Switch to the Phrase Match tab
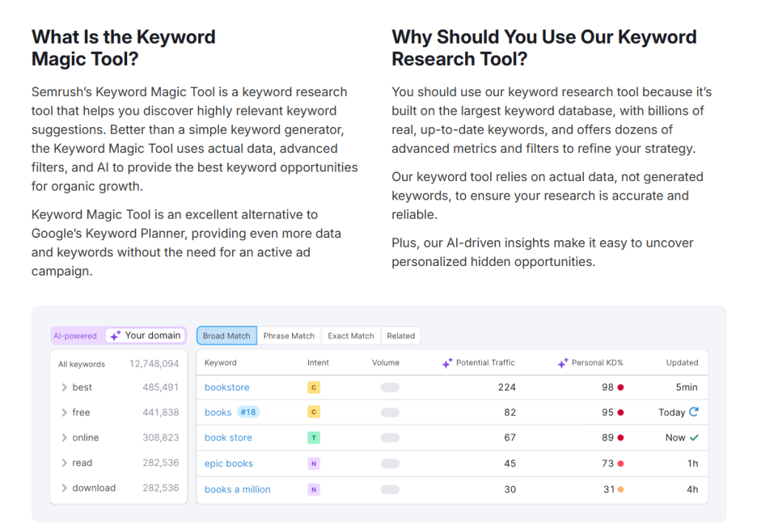The image size is (757, 532). point(289,335)
